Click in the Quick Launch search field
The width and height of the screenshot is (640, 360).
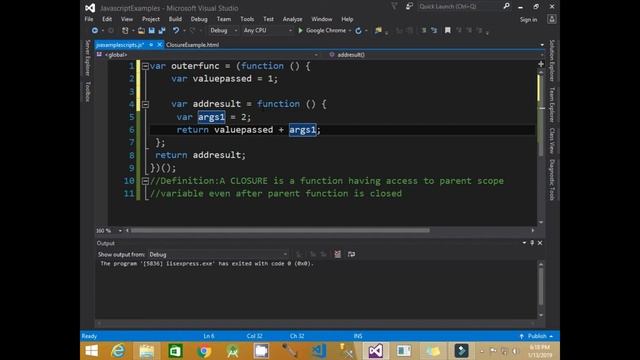(x=458, y=7)
